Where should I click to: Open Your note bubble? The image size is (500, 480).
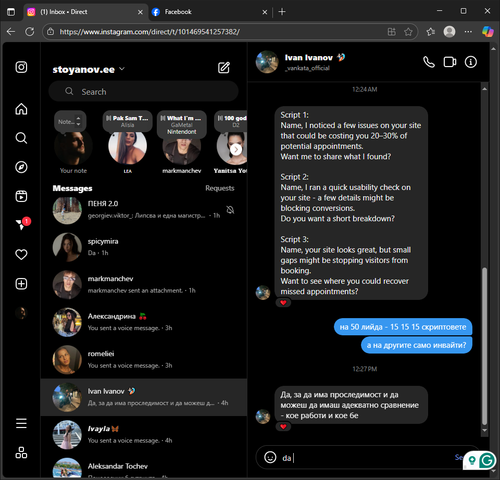(70, 122)
